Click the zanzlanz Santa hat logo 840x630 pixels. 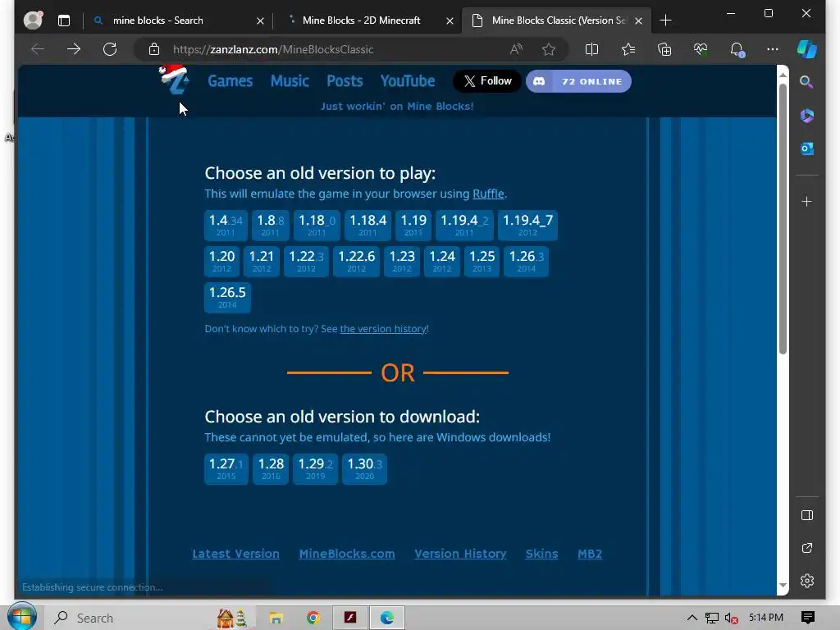(175, 80)
